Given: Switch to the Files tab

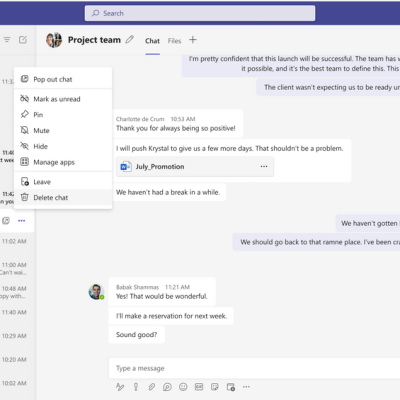Looking at the screenshot, I should coord(174,41).
